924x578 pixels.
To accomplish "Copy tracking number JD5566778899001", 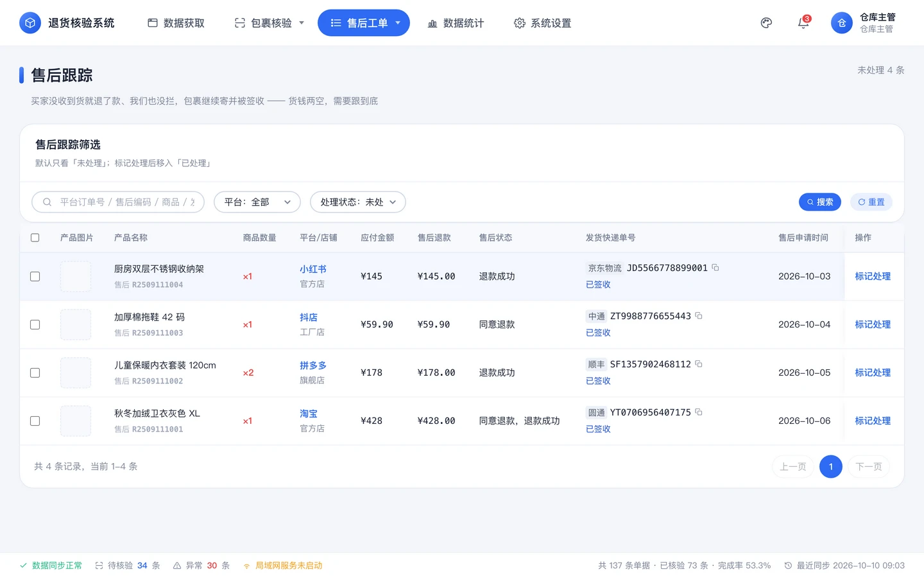I will click(x=715, y=268).
